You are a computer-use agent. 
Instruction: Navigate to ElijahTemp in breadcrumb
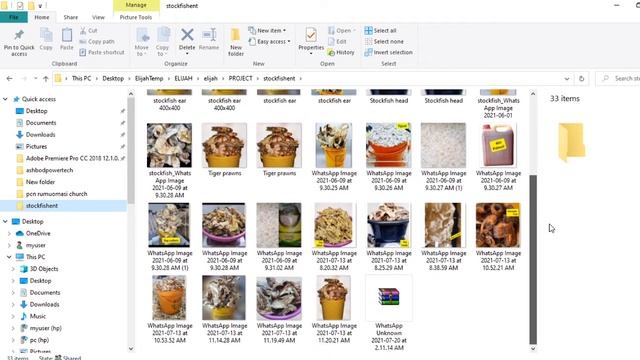point(149,78)
